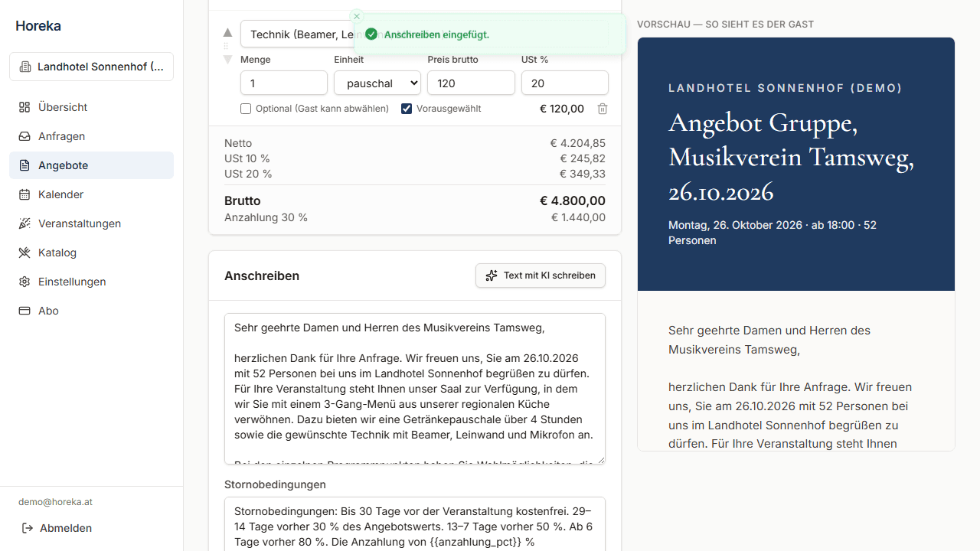Click the Stornobedingungen label
The width and height of the screenshot is (980, 551).
tap(275, 484)
